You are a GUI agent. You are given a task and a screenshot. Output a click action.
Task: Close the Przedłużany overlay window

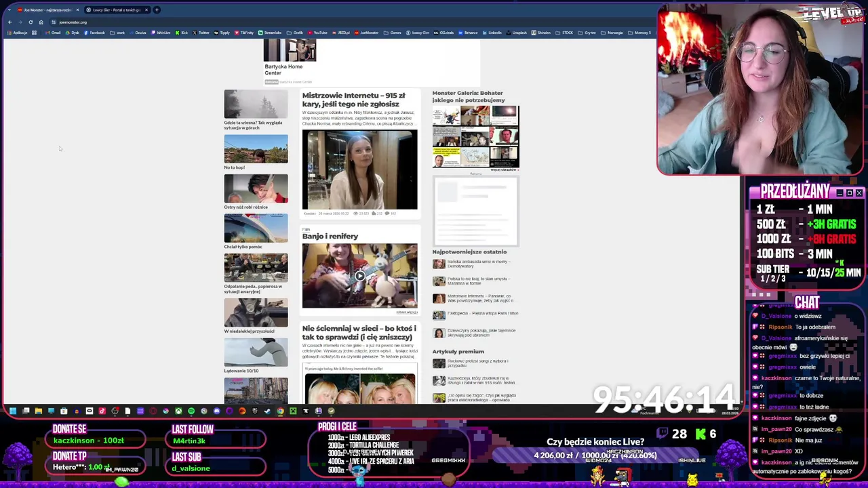(x=859, y=193)
